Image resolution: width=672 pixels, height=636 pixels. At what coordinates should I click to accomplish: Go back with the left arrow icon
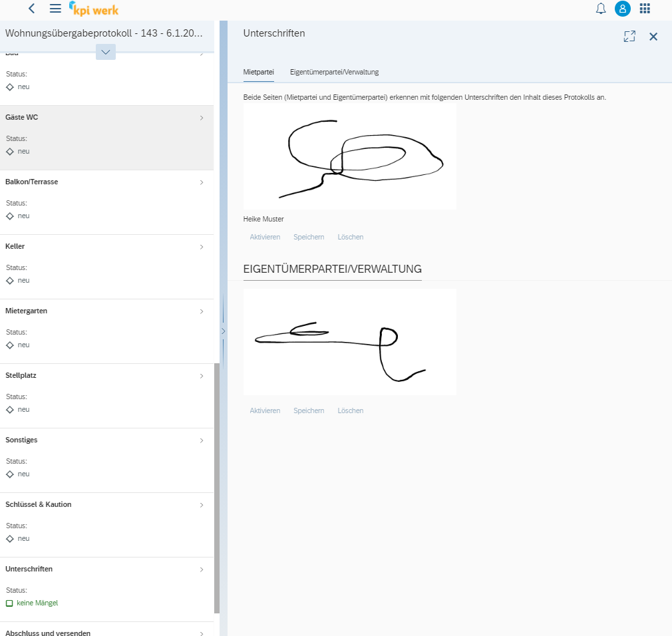click(x=32, y=9)
